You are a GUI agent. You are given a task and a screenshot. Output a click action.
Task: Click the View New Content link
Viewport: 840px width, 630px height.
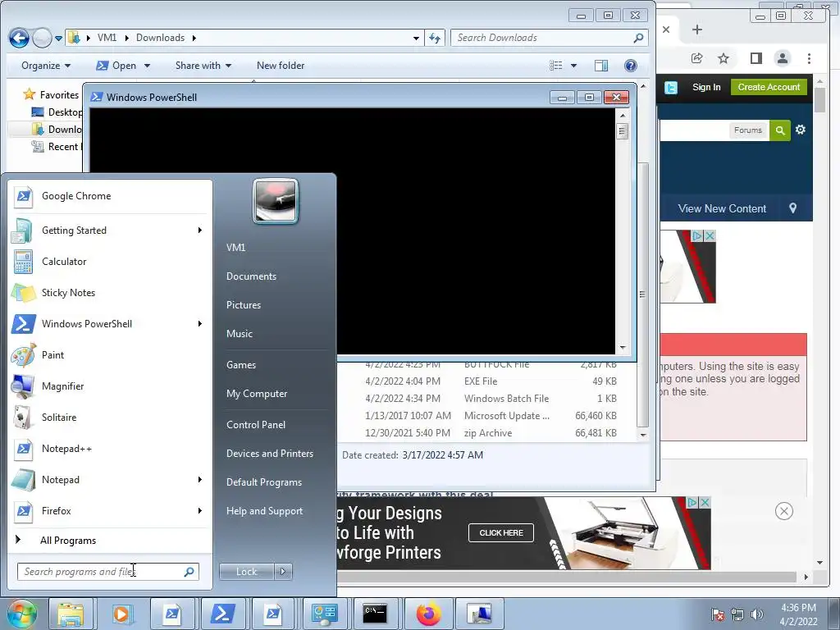(722, 209)
